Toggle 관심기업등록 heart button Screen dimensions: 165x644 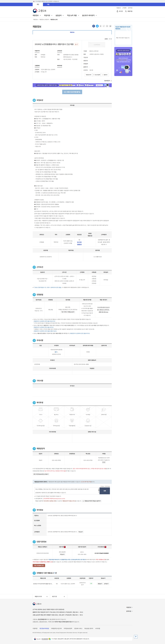[97, 75]
